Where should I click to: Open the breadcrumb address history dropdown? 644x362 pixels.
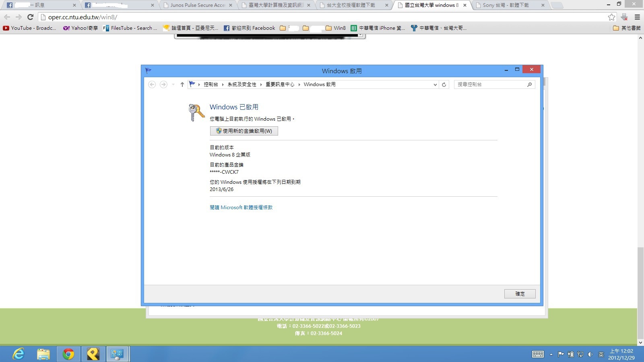click(x=435, y=84)
